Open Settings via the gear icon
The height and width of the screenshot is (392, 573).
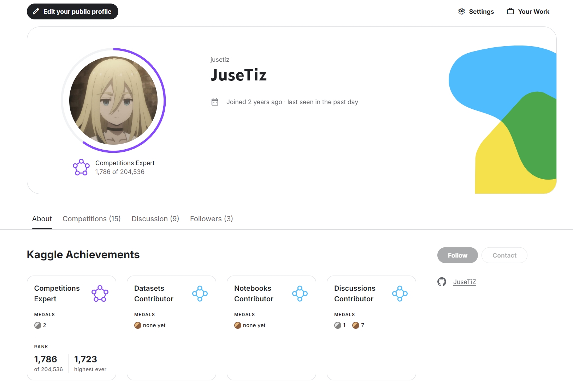(461, 11)
